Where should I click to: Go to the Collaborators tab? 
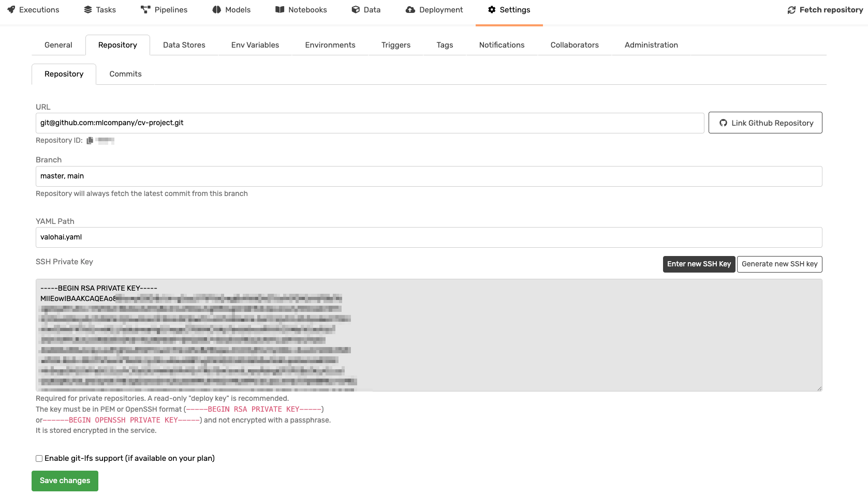(x=574, y=45)
